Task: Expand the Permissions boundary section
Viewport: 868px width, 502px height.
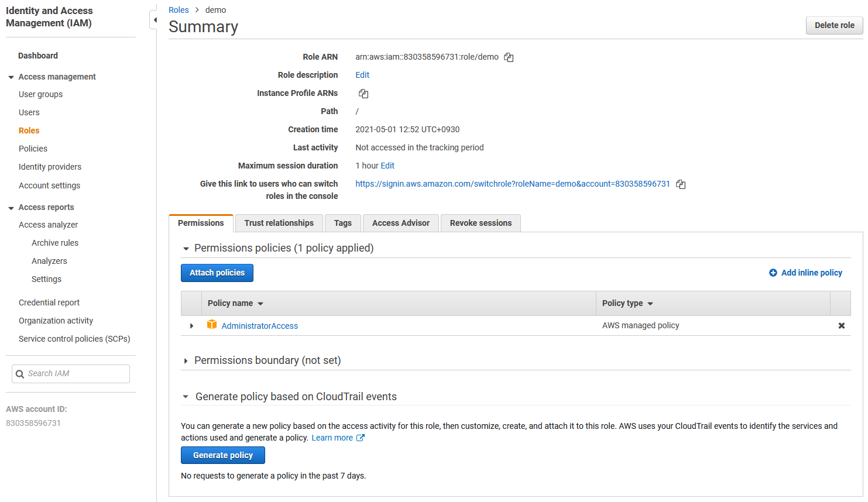Action: point(186,361)
